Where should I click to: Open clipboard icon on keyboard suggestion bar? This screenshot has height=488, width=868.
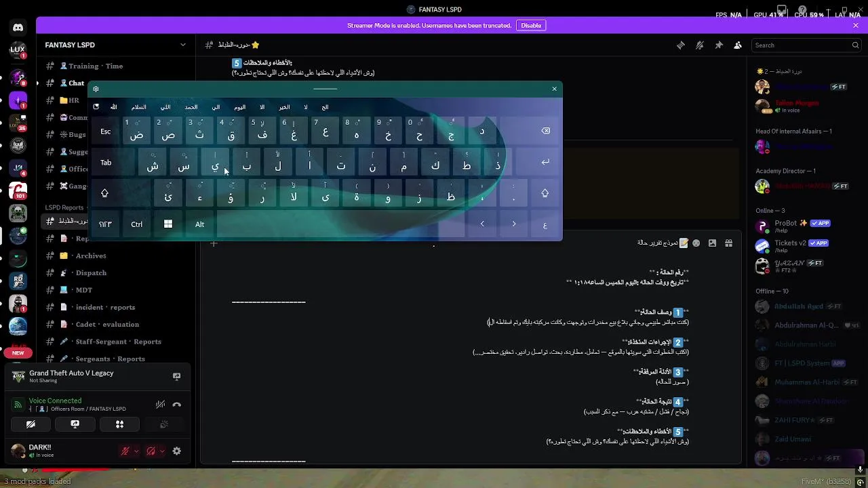click(96, 107)
